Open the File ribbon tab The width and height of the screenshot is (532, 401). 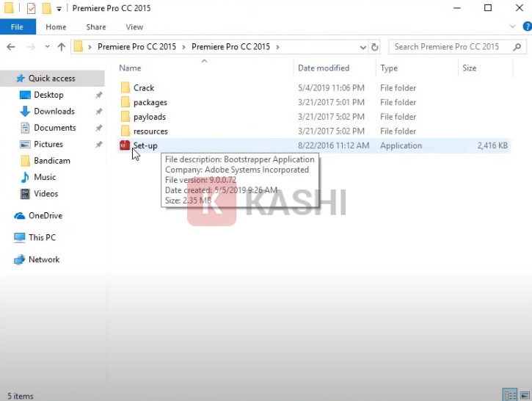(18, 27)
